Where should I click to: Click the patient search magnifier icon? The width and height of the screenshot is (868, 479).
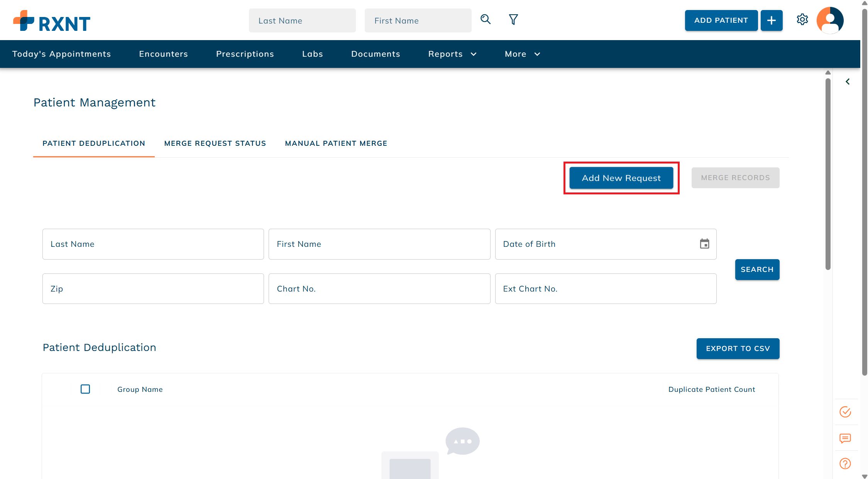486,20
